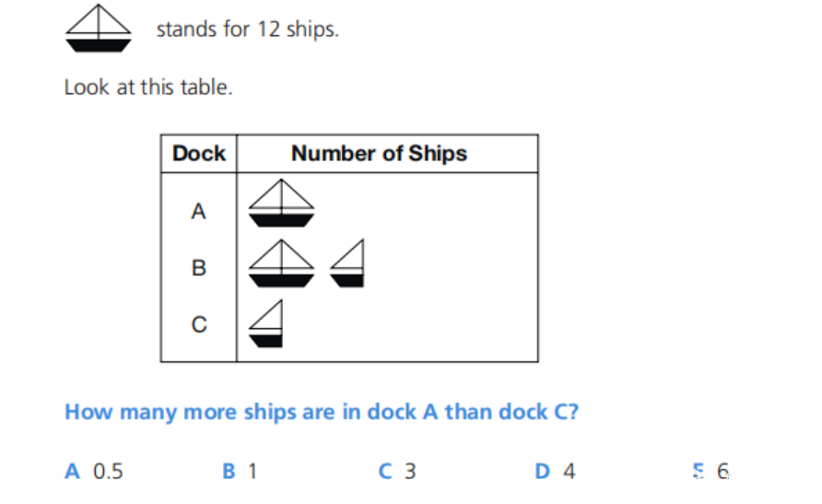This screenshot has width=822, height=504.
Task: Choose answer option D 4
Action: 555,471
